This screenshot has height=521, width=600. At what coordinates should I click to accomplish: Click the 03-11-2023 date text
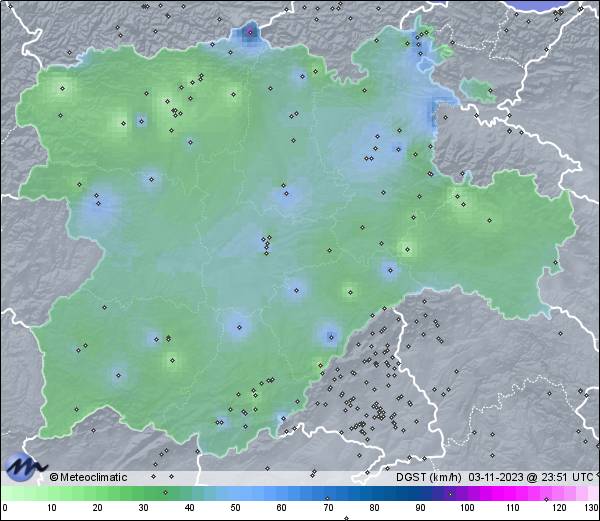[496, 477]
